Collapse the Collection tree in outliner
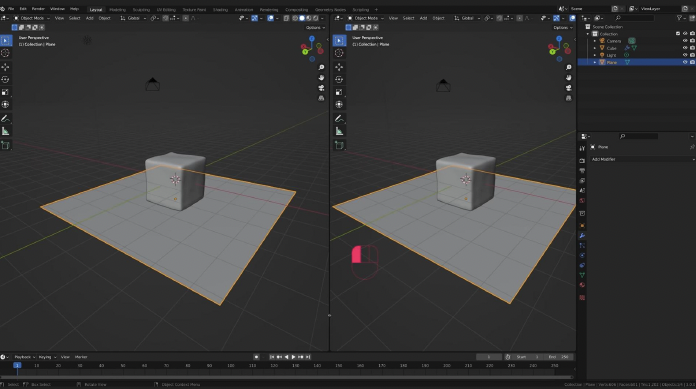Screen dimensions: 696x389 coord(588,34)
